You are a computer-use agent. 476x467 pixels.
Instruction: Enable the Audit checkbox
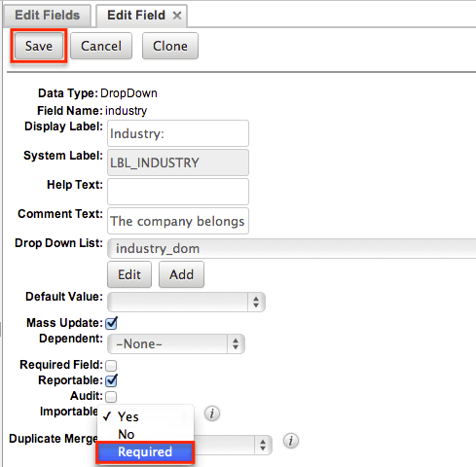[x=111, y=396]
